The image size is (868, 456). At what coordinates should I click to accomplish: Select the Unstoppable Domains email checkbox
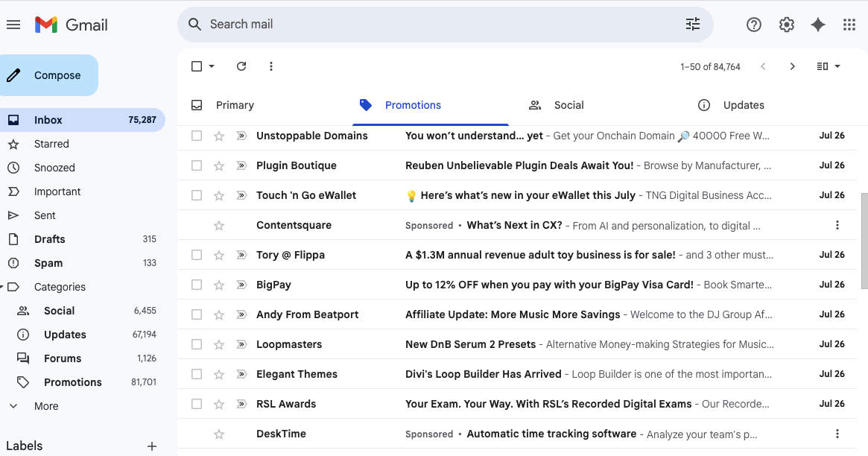pos(197,136)
